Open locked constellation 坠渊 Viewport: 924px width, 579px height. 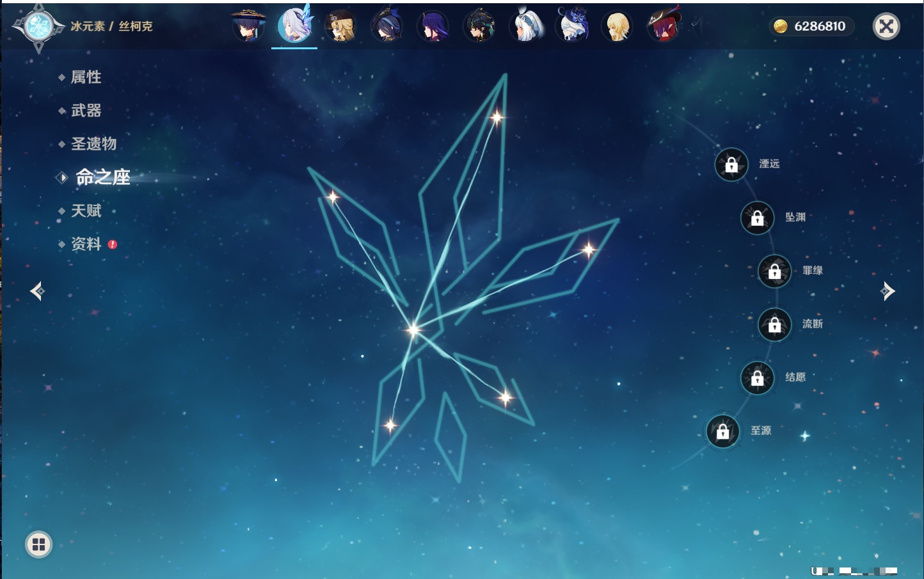(757, 218)
